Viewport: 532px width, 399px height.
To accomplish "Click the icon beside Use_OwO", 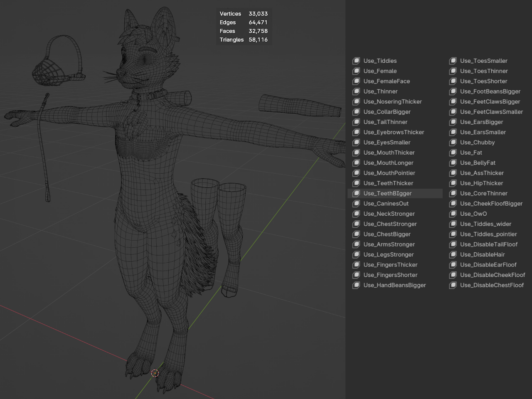I will pyautogui.click(x=453, y=214).
